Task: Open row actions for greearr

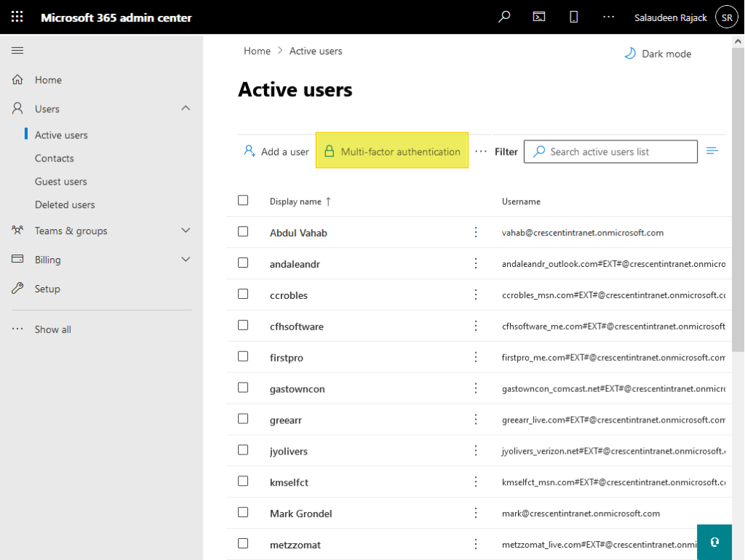Action: [x=476, y=420]
